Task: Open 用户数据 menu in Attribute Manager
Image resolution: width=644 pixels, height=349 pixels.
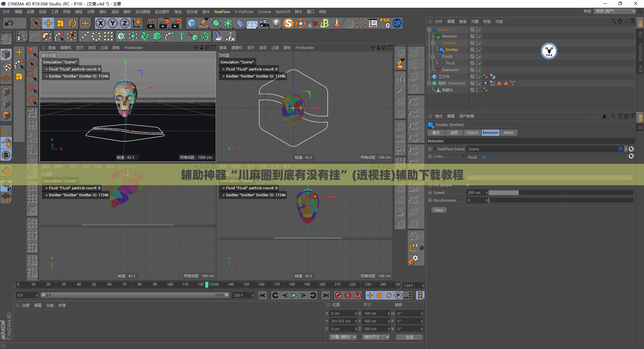Action: [467, 116]
